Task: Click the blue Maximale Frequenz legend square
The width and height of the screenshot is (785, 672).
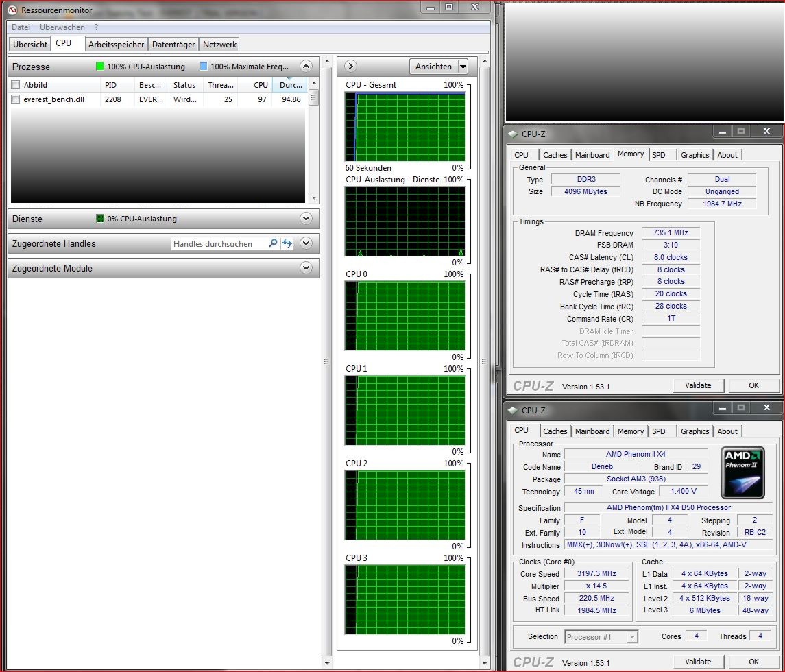Action: [203, 66]
